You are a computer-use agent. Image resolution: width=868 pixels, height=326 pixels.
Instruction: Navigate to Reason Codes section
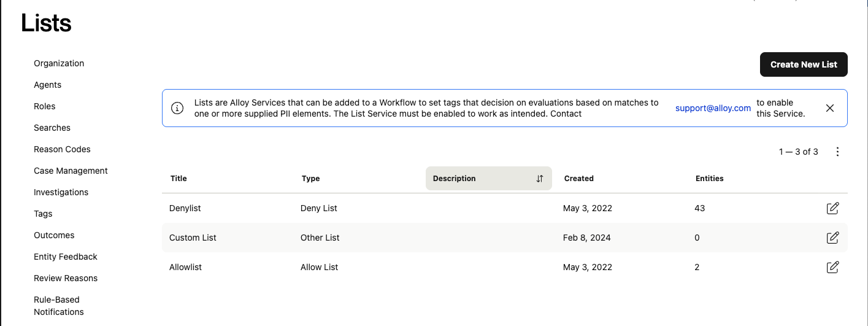[x=62, y=149]
